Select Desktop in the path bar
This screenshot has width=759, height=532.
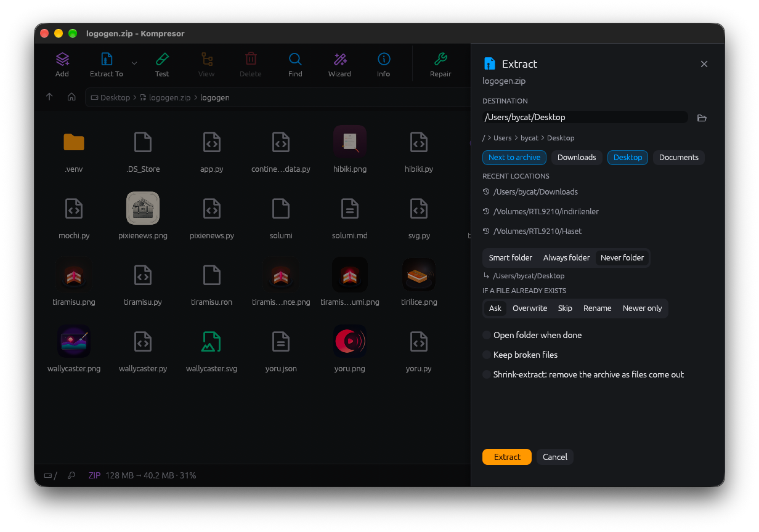coord(110,97)
